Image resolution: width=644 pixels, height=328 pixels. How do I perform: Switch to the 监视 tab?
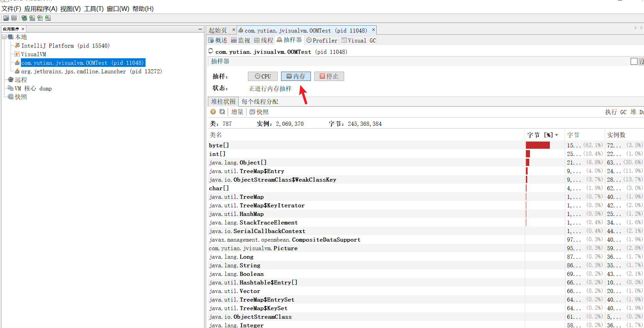pyautogui.click(x=241, y=40)
